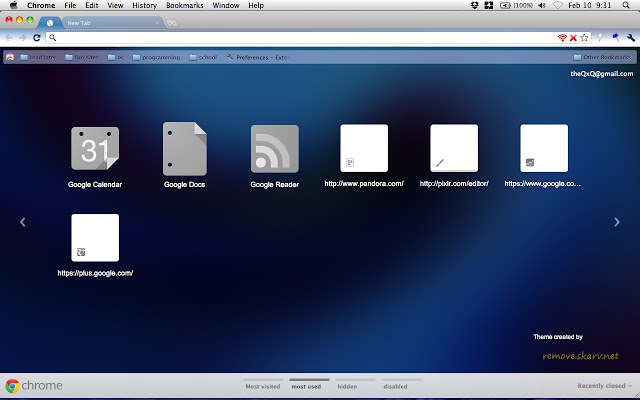Image resolution: width=640 pixels, height=400 pixels.
Task: Launch the Google Docs app
Action: point(184,149)
